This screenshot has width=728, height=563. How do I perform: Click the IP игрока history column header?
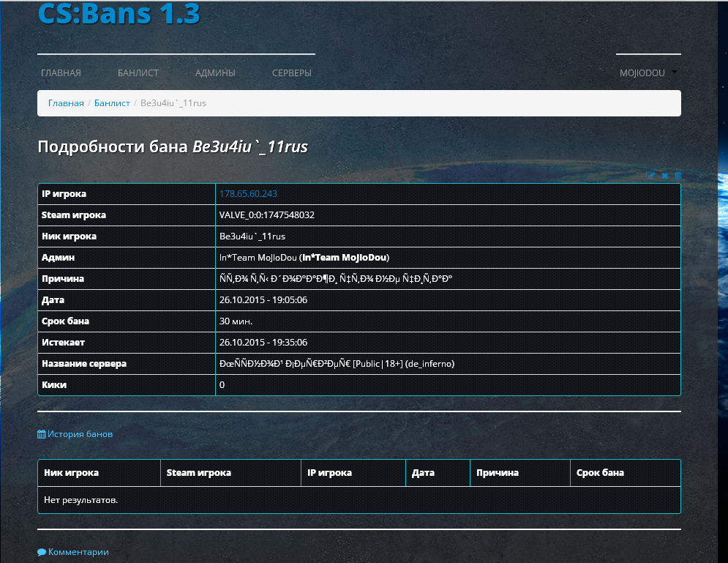pos(330,473)
